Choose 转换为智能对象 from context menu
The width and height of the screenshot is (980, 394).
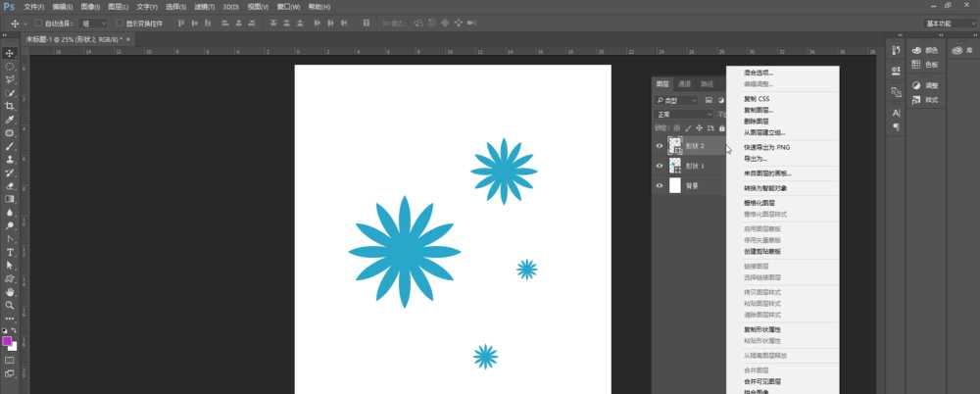(x=767, y=187)
